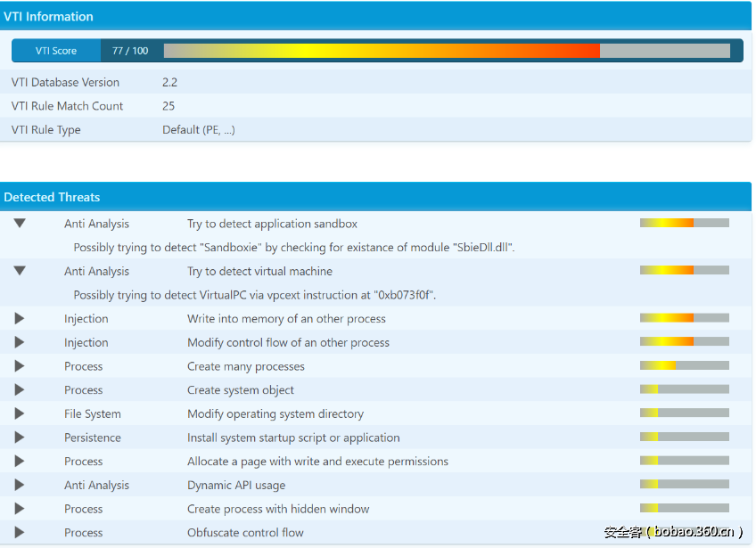Click severity bar for application sandbox detection

point(684,224)
